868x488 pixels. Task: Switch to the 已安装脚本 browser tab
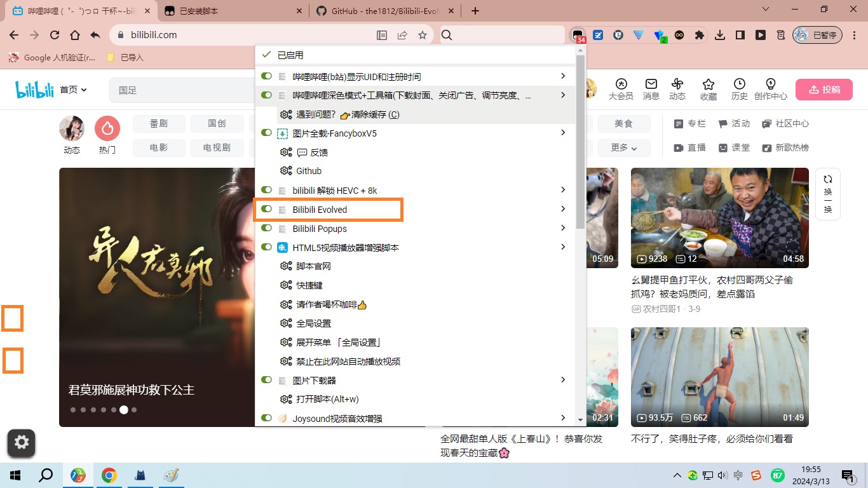(x=233, y=11)
